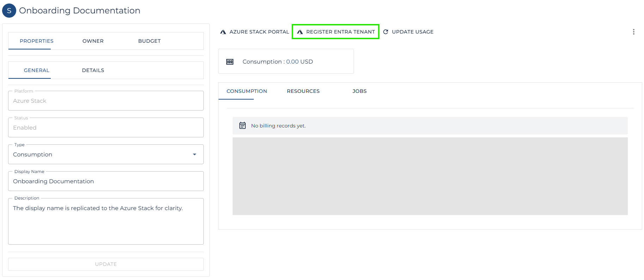Open the three-dot more options menu
Viewport: 644px width, 280px height.
(x=633, y=32)
